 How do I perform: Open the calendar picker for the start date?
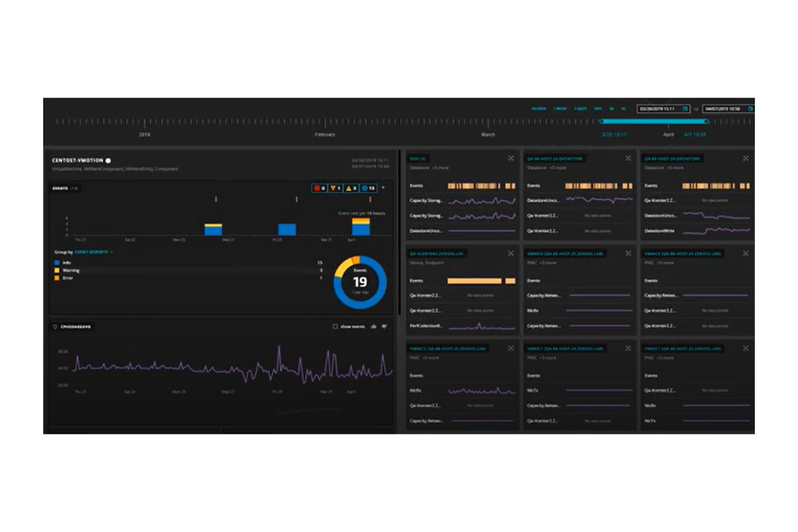pyautogui.click(x=685, y=109)
